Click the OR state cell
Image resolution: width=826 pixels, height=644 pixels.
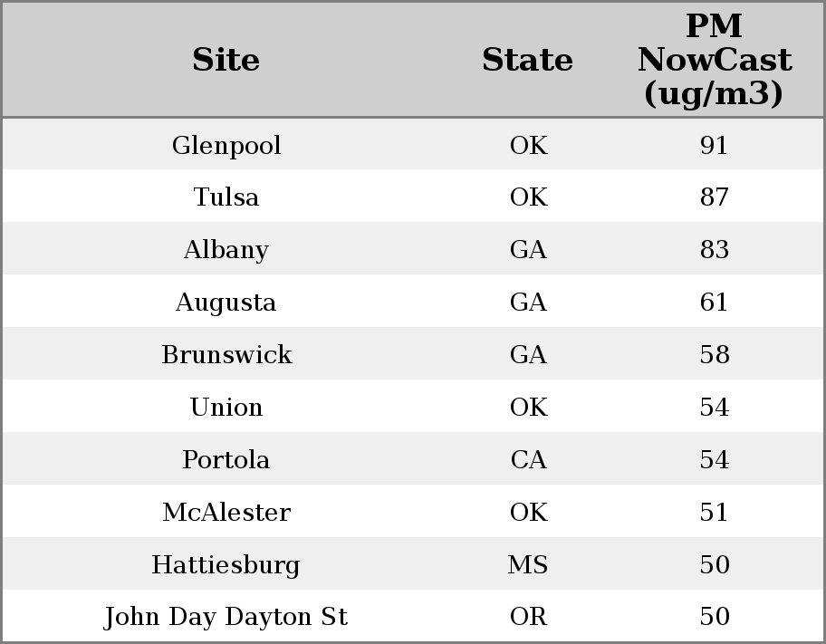coord(528,617)
